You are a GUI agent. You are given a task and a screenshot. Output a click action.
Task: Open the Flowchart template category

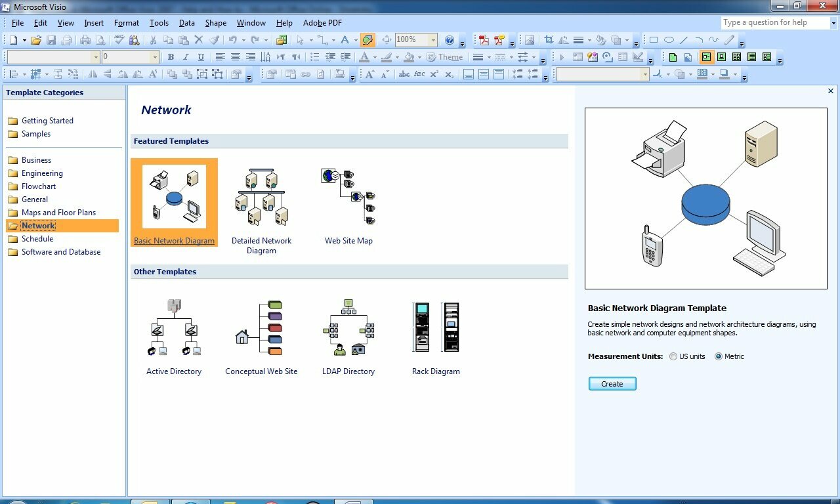(x=39, y=186)
